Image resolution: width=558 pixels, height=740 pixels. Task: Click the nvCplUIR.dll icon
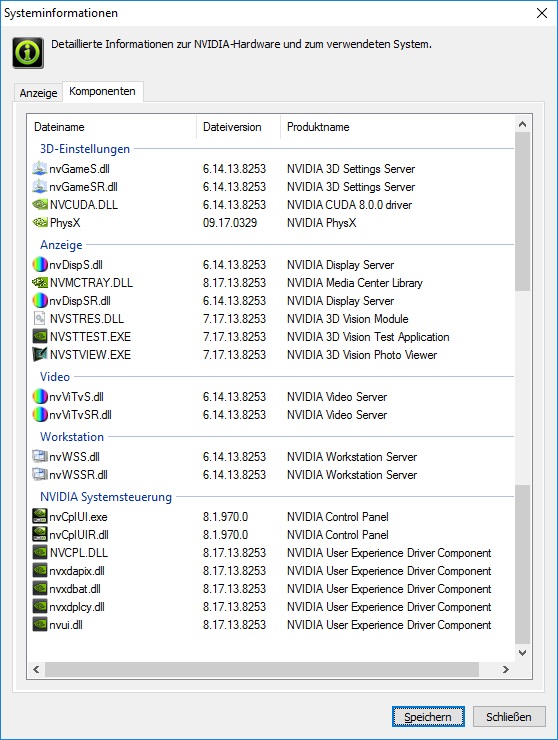click(40, 534)
